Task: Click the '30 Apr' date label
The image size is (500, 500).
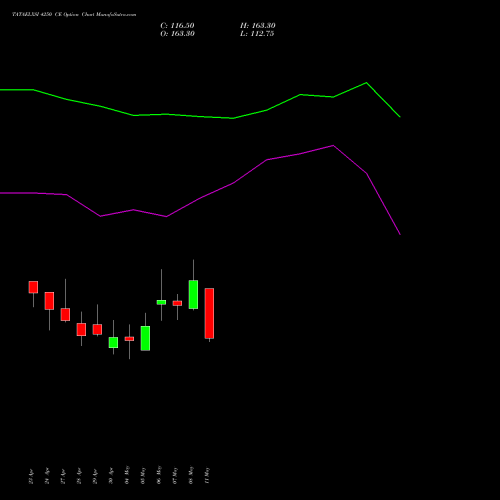Action: [111, 476]
